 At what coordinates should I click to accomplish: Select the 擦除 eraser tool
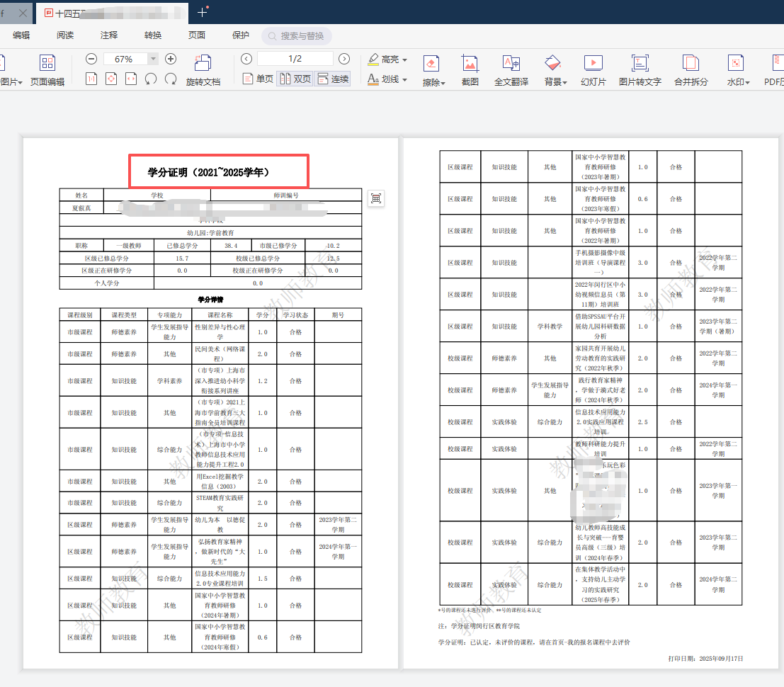(x=431, y=70)
